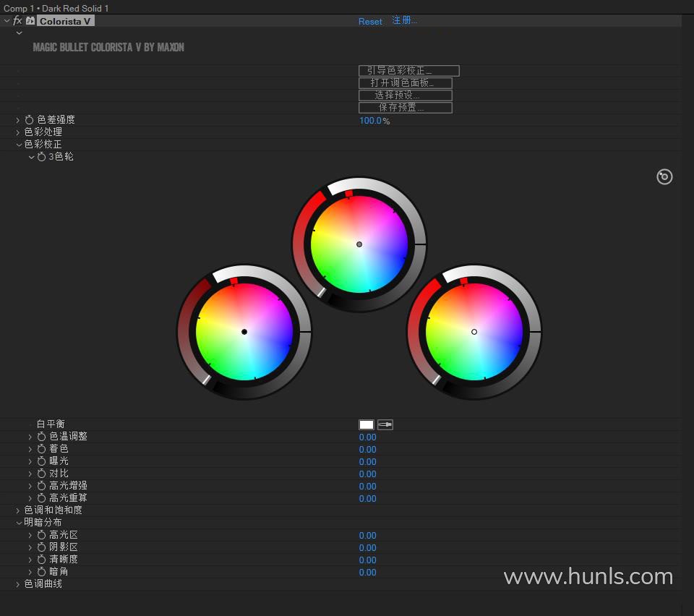Toggle stopwatch for 阴影区
The image size is (694, 616).
click(x=41, y=547)
